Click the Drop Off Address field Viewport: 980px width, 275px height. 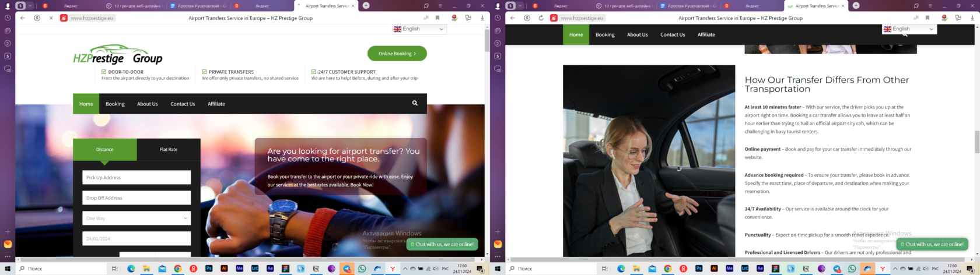click(136, 198)
